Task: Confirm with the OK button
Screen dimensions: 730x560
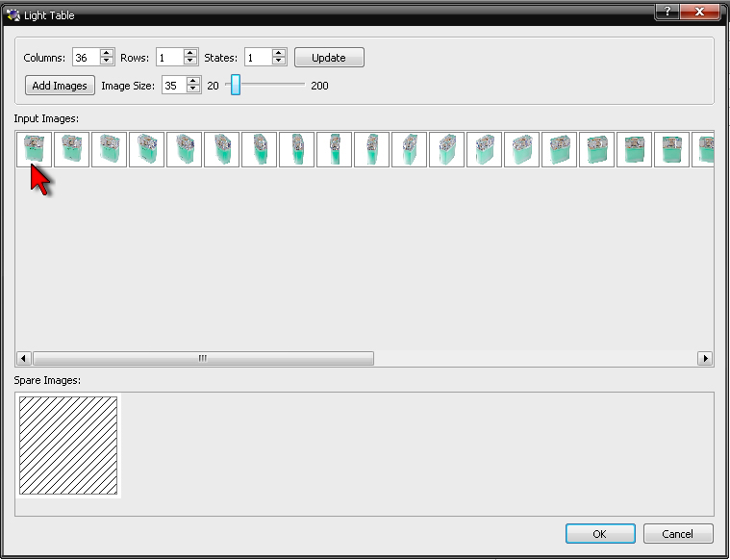Action: (x=600, y=533)
